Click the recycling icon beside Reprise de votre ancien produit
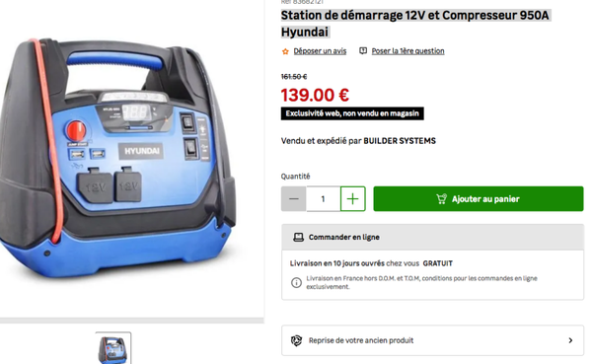Image resolution: width=592 pixels, height=364 pixels. click(x=296, y=340)
